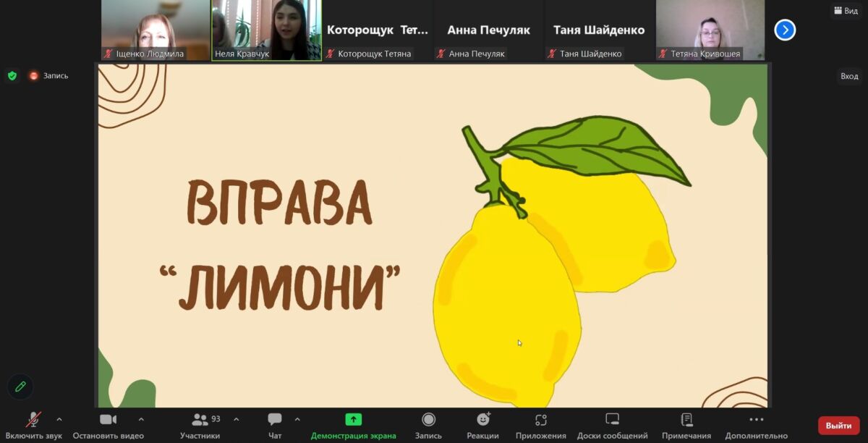Open the Notes (Примечания) icon
This screenshot has width=868, height=443.
(686, 426)
